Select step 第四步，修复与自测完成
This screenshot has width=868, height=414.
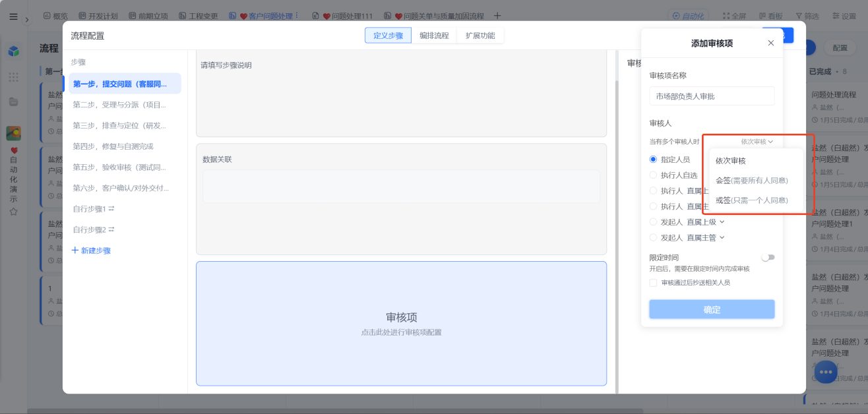125,146
